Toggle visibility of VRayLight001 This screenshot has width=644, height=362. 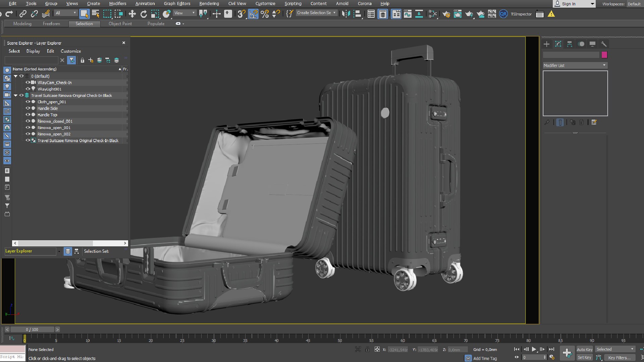28,89
